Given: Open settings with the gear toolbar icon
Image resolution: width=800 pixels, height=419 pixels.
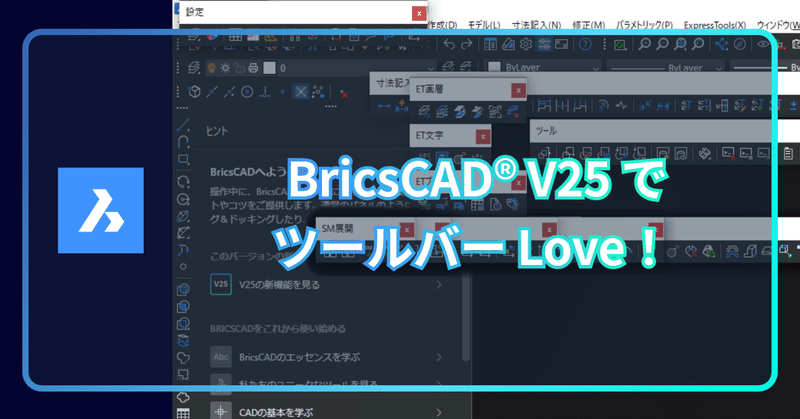Looking at the screenshot, I should click(x=526, y=44).
